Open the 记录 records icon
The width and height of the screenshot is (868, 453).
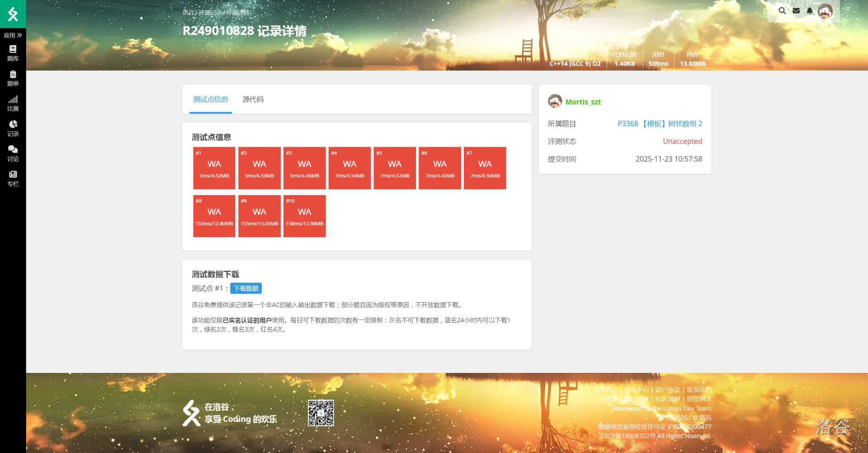[x=13, y=129]
